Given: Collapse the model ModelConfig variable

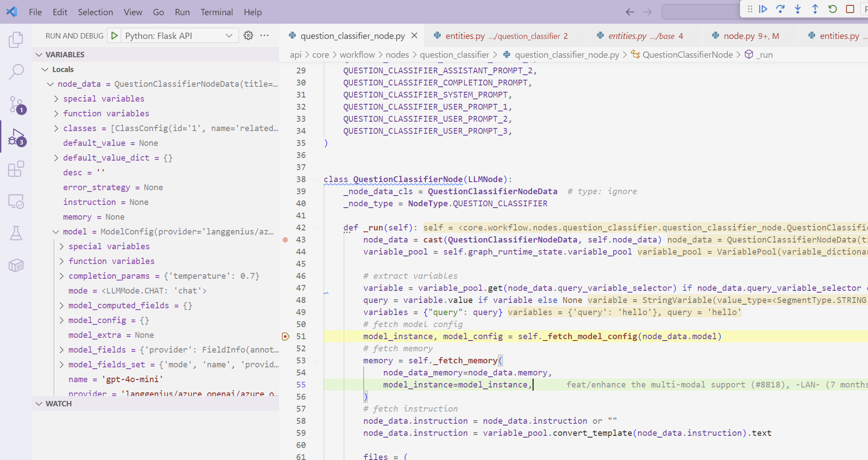Looking at the screenshot, I should [56, 232].
